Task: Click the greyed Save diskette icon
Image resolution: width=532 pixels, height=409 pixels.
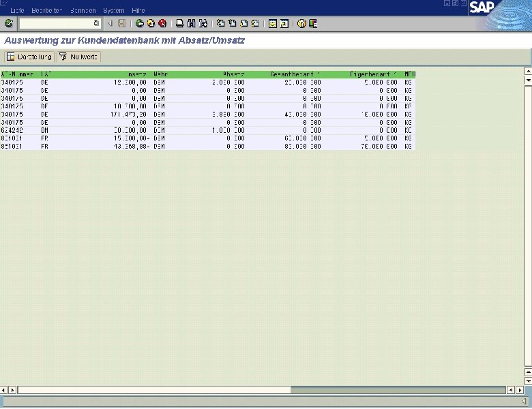Action: point(122,23)
